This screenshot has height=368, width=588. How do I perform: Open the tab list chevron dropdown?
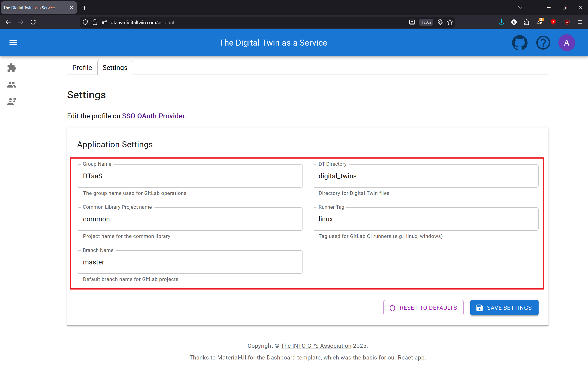pyautogui.click(x=520, y=8)
